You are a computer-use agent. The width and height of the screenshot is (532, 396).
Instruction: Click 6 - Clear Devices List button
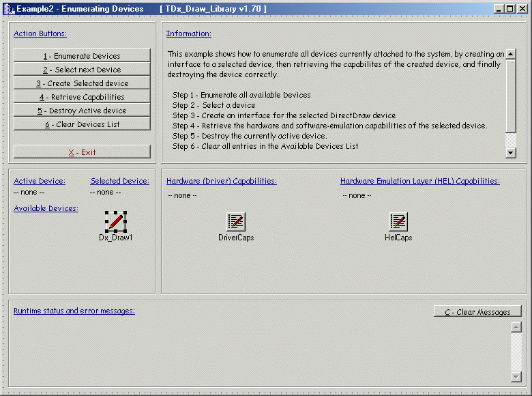(82, 124)
